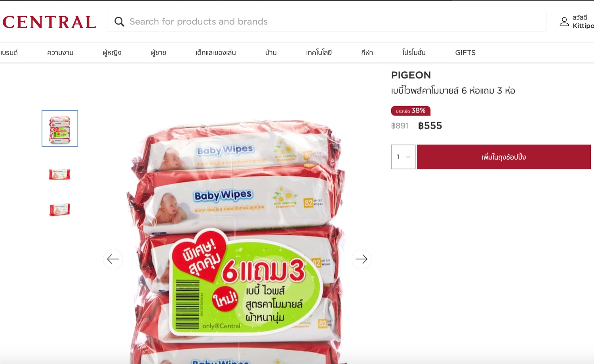Open the เด็กและของเล่น menu

point(215,53)
